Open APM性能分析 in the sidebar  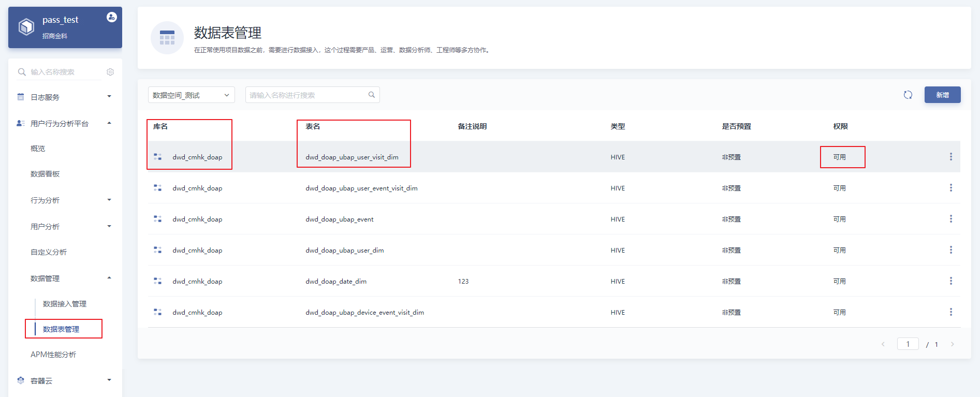coord(53,355)
